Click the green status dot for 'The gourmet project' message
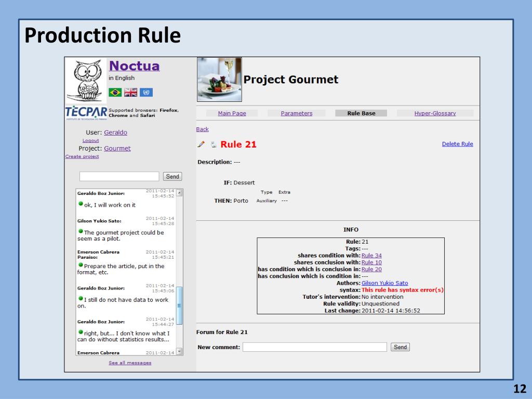 (x=81, y=231)
